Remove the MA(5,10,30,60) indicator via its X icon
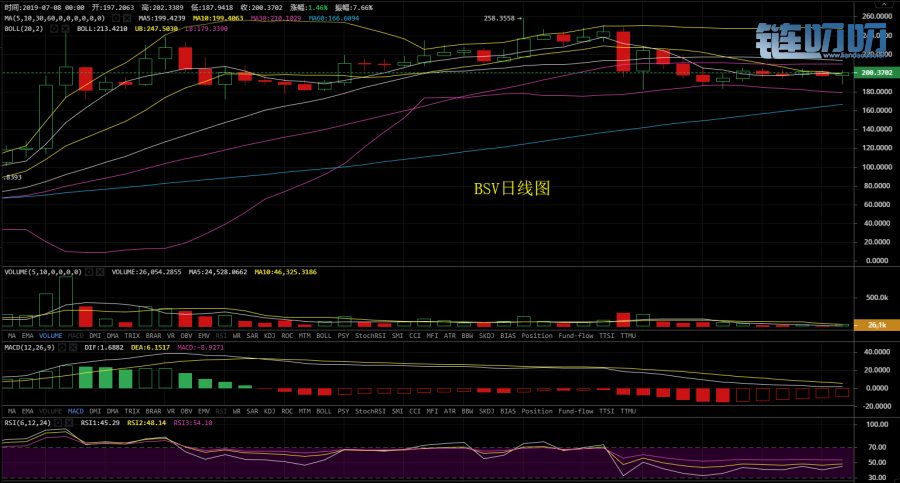The width and height of the screenshot is (900, 483). pyautogui.click(x=126, y=18)
